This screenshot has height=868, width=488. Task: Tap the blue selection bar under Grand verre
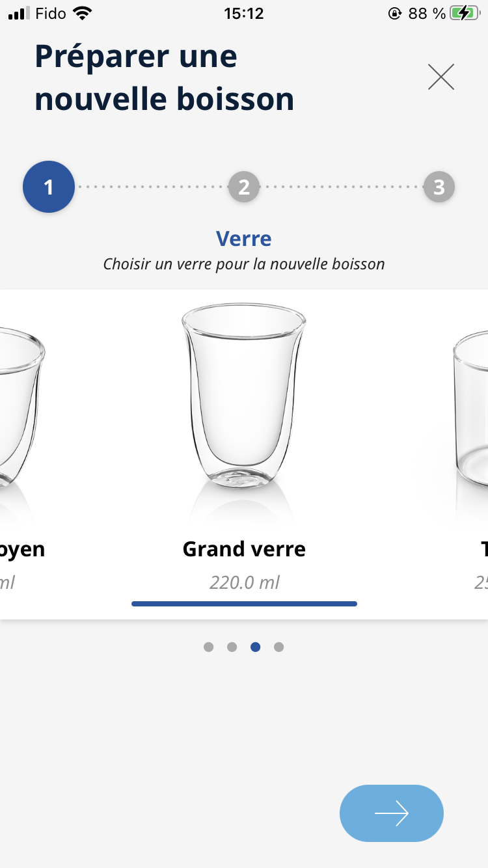tap(244, 604)
